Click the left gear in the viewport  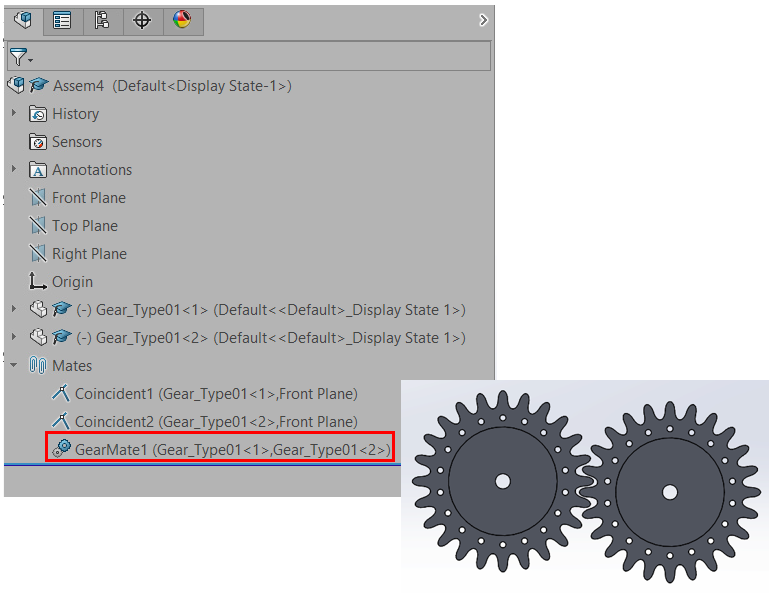click(503, 481)
